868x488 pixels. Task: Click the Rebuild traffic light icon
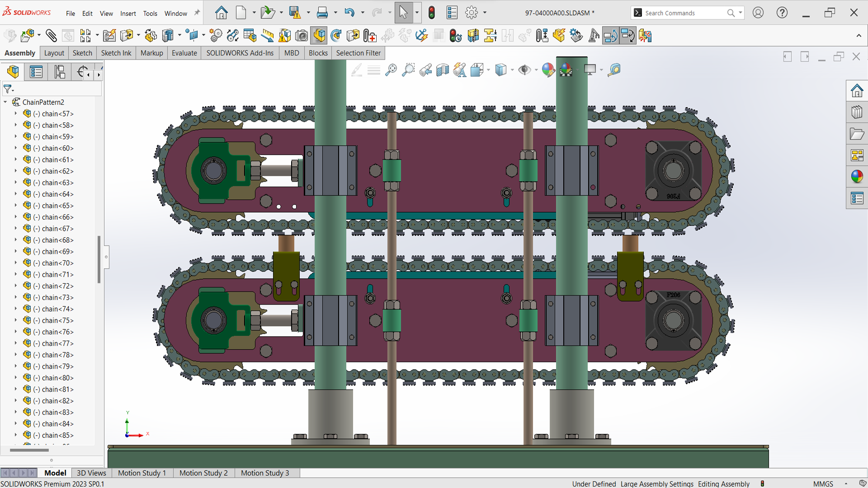(x=432, y=13)
